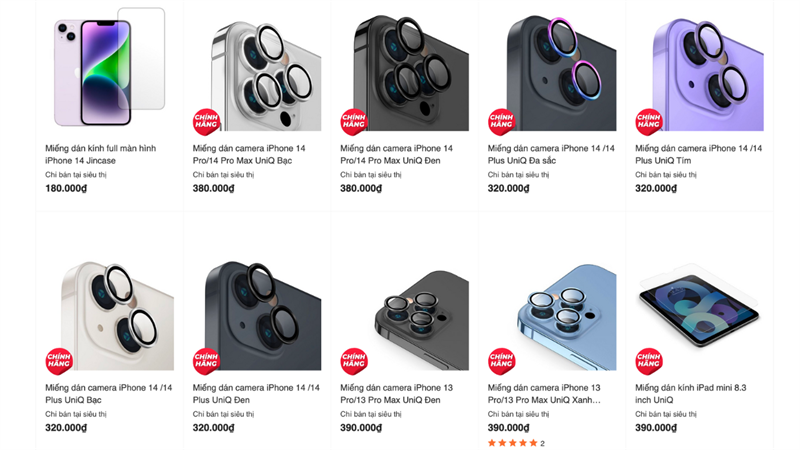Click Chính Hãng badge on UniQ Bạc Pro Max item
The height and width of the screenshot is (450, 800).
coord(206,122)
